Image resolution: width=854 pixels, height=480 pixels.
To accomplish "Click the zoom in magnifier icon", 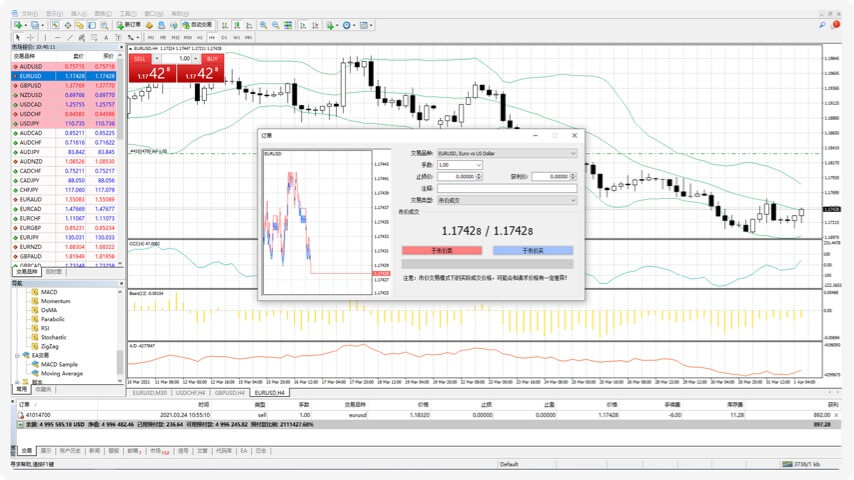I will click(x=264, y=24).
